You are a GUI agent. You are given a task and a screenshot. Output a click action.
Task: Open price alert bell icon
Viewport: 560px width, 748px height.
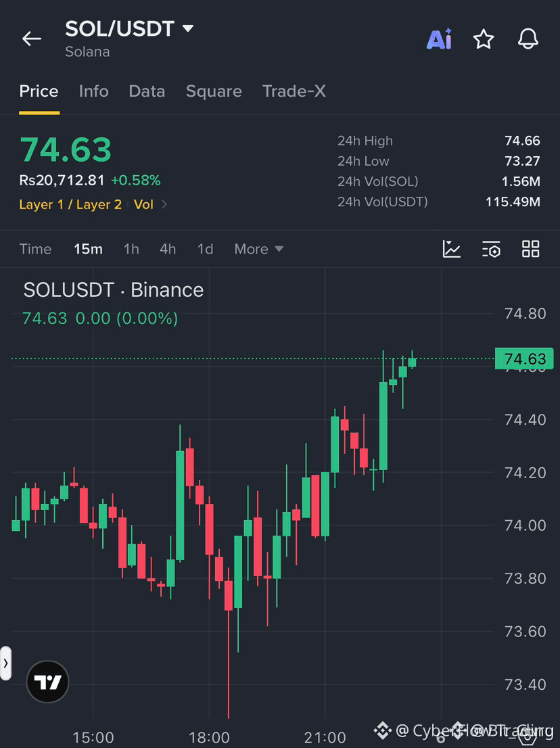528,39
